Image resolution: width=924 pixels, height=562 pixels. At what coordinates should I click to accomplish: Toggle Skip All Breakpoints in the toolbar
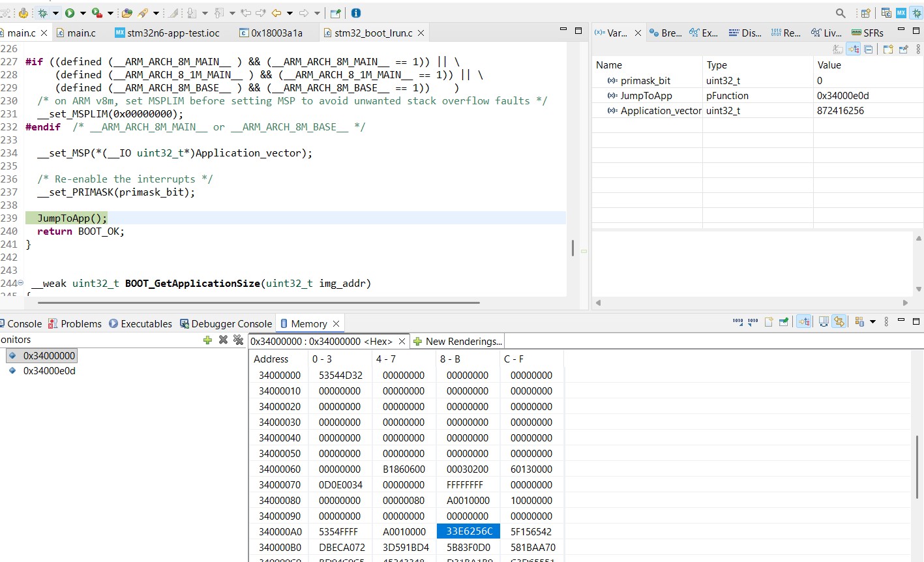175,12
